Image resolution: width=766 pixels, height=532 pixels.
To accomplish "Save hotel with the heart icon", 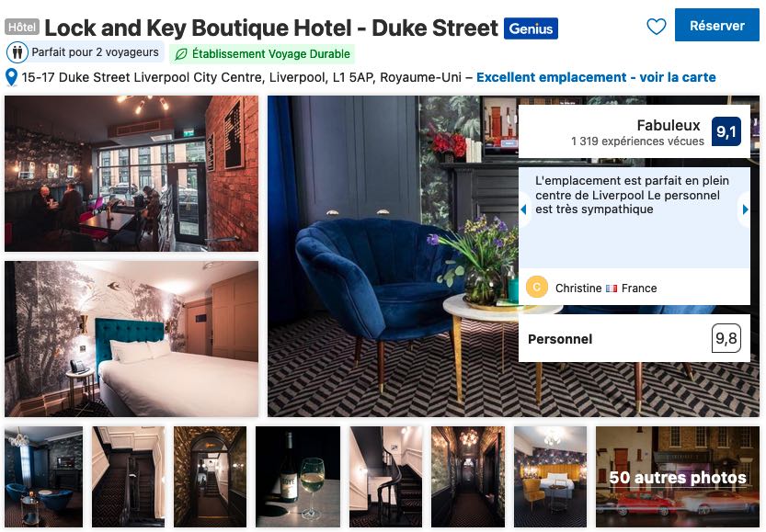I will (656, 27).
